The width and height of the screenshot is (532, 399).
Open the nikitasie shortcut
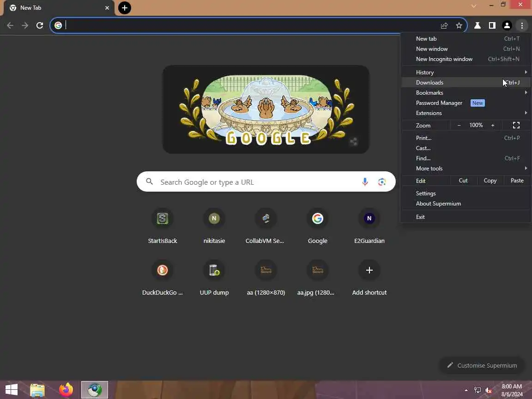point(214,226)
